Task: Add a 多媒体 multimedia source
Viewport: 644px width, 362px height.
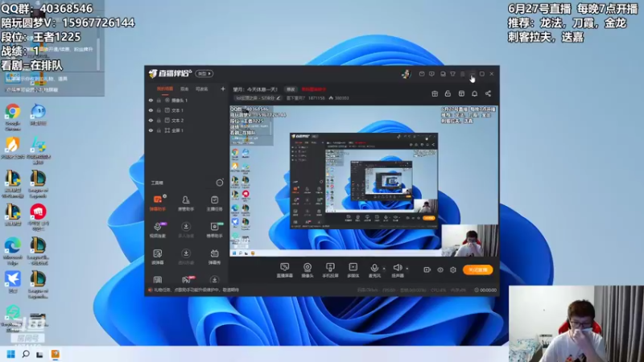Action: 353,270
